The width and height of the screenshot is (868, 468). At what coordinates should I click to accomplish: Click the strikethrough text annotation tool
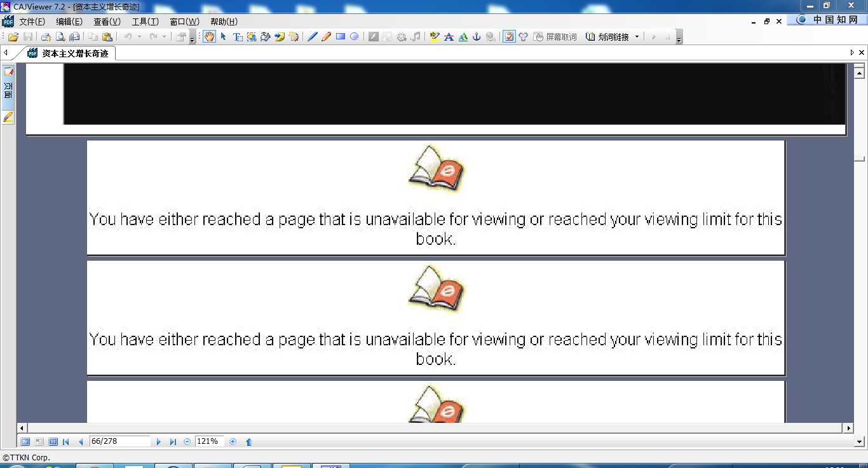point(449,37)
